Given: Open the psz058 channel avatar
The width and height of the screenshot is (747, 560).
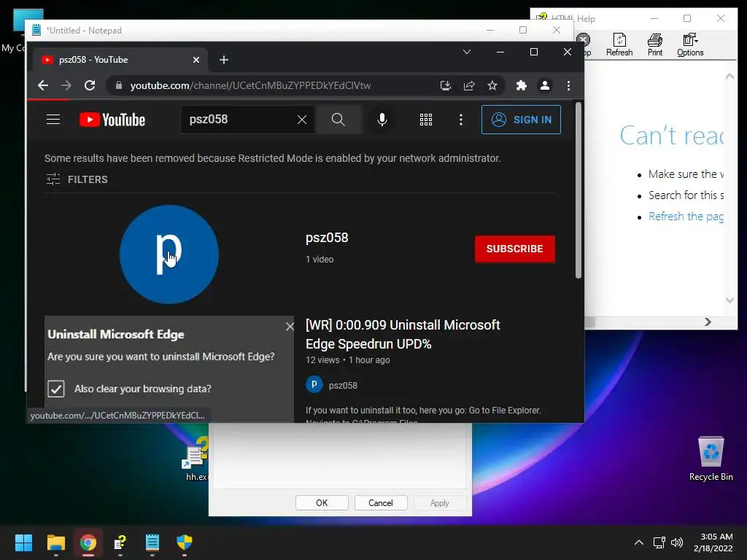Looking at the screenshot, I should [x=169, y=254].
